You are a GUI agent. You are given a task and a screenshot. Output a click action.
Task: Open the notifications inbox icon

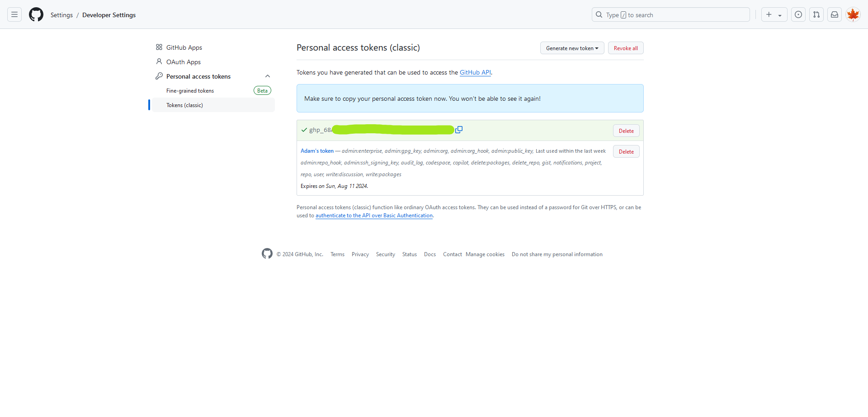tap(835, 15)
